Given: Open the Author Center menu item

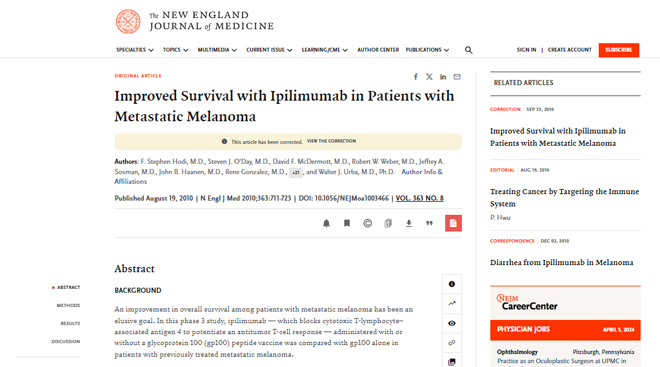Looking at the screenshot, I should pyautogui.click(x=378, y=50).
